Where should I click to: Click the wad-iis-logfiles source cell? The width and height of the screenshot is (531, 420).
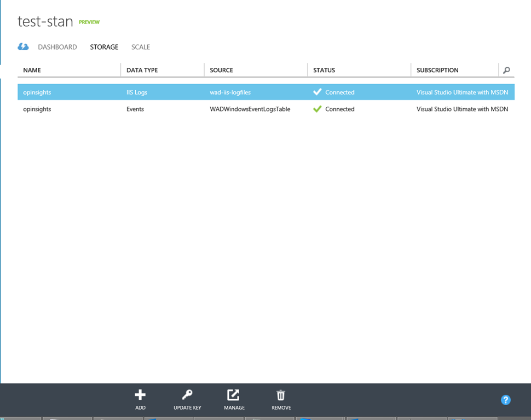(230, 92)
